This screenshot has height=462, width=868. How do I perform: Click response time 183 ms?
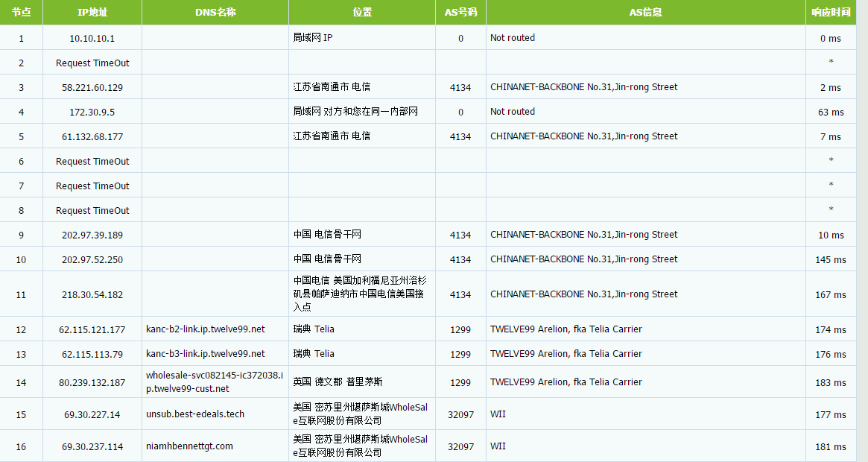[x=831, y=382]
